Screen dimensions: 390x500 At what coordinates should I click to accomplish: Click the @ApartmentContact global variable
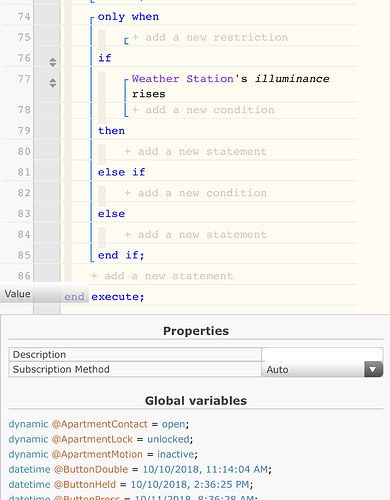99,424
